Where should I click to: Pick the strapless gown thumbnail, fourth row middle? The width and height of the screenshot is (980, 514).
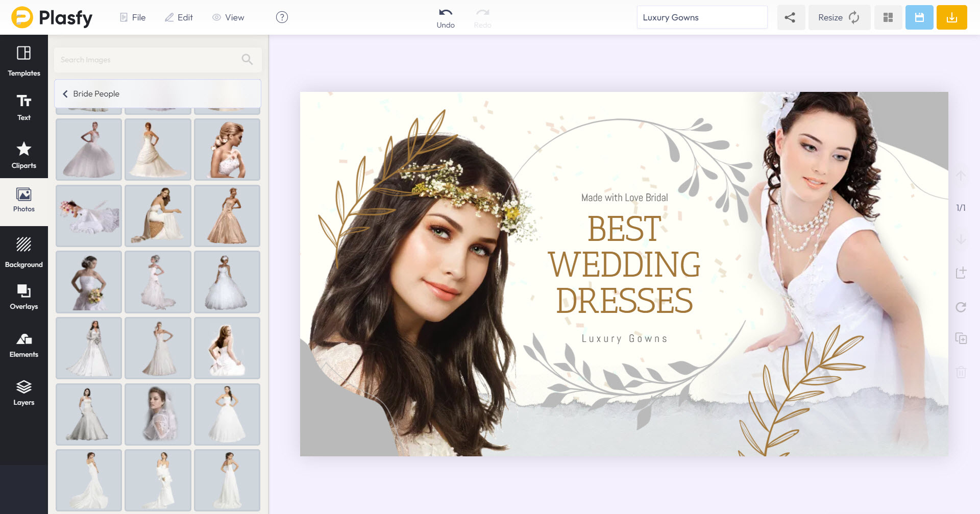click(158, 348)
